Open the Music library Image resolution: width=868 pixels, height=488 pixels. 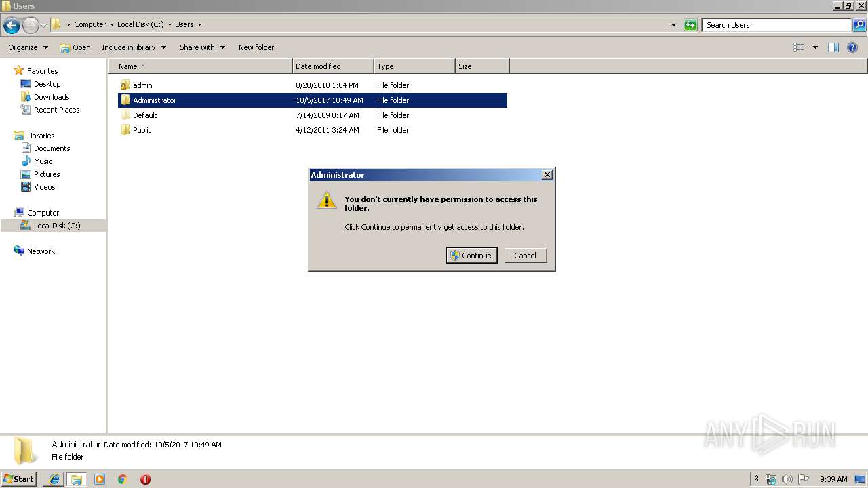tap(43, 161)
